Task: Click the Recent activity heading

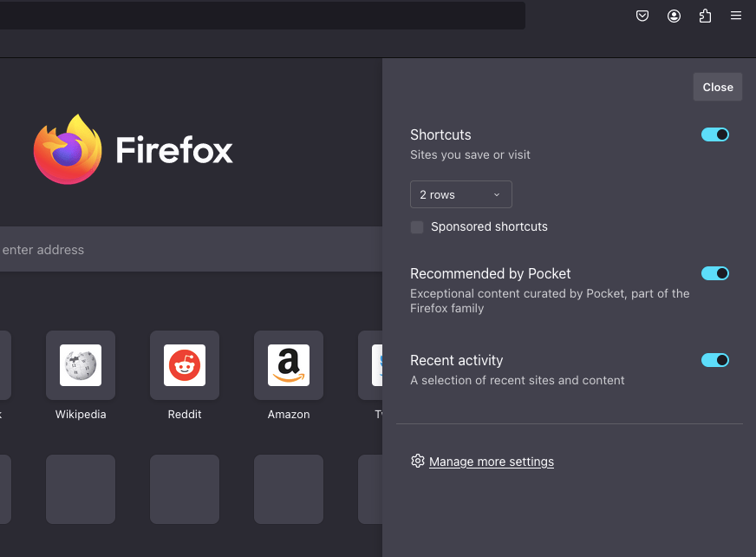Action: coord(457,360)
